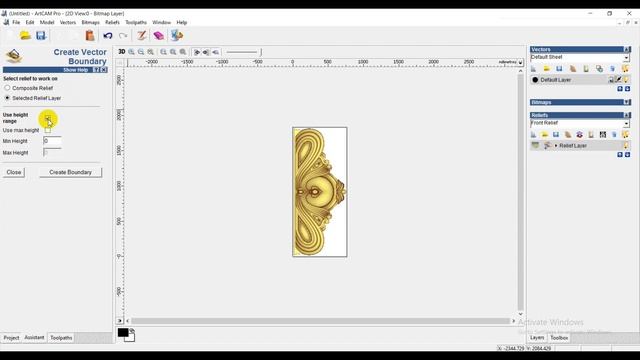Save vector layer with Vectors panel disk icon
640x360 pixels.
(559, 69)
